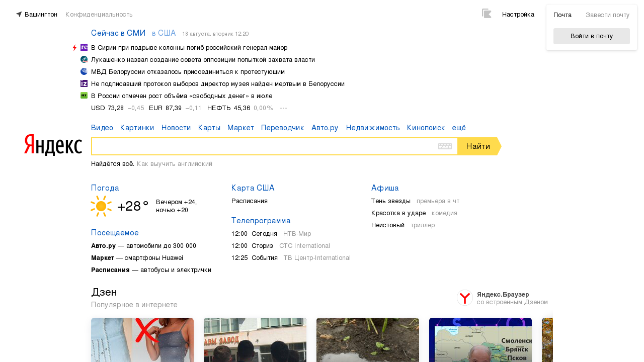This screenshot has width=644, height=362.
Task: Open Конфиденциальность link
Action: (x=99, y=15)
